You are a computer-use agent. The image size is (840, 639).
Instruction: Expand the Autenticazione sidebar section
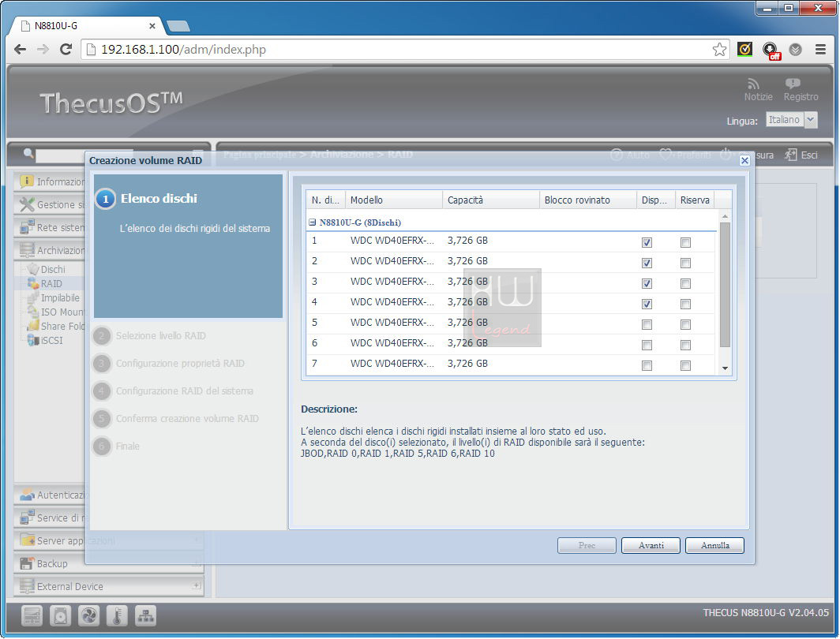[49, 495]
